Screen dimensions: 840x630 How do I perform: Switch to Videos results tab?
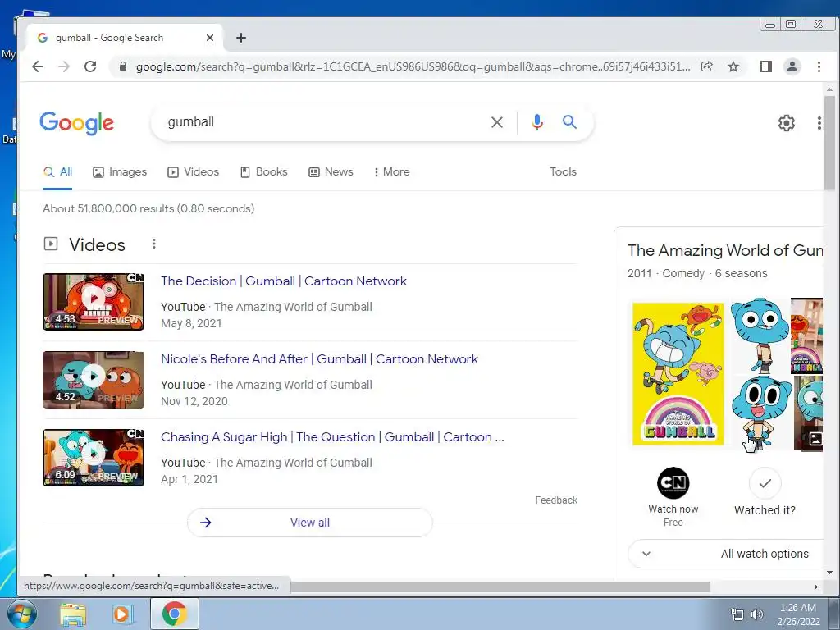pos(193,172)
